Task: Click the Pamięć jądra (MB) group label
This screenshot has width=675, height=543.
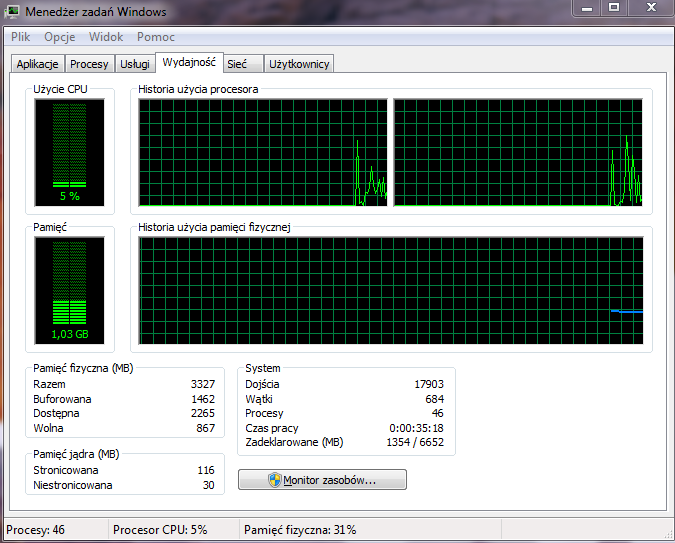Action: pyautogui.click(x=76, y=454)
